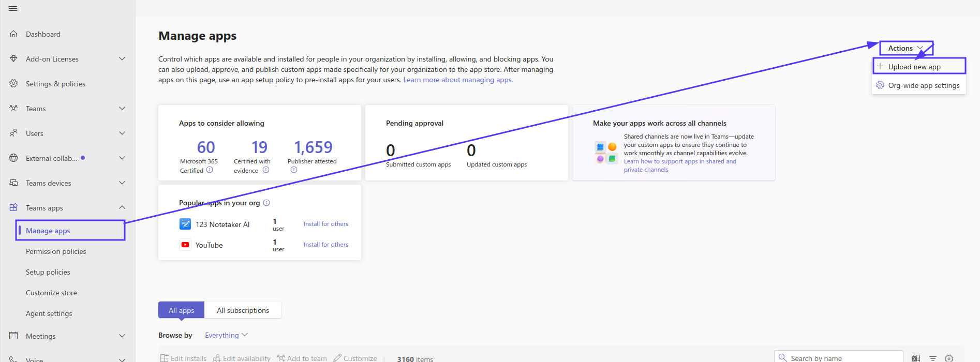The width and height of the screenshot is (980, 362).
Task: Open the Browse by Everything dropdown
Action: (x=226, y=335)
